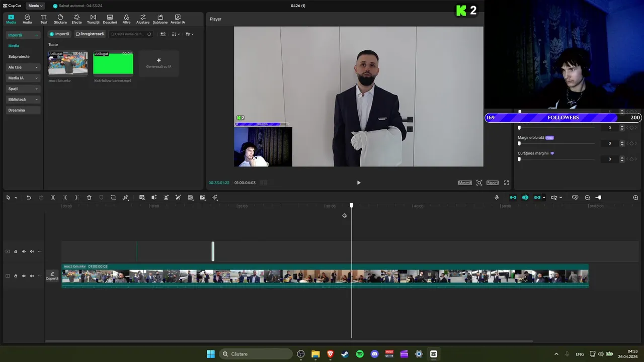Delete left of playhead tool
Viewport: 644px width, 362px height.
(65, 198)
